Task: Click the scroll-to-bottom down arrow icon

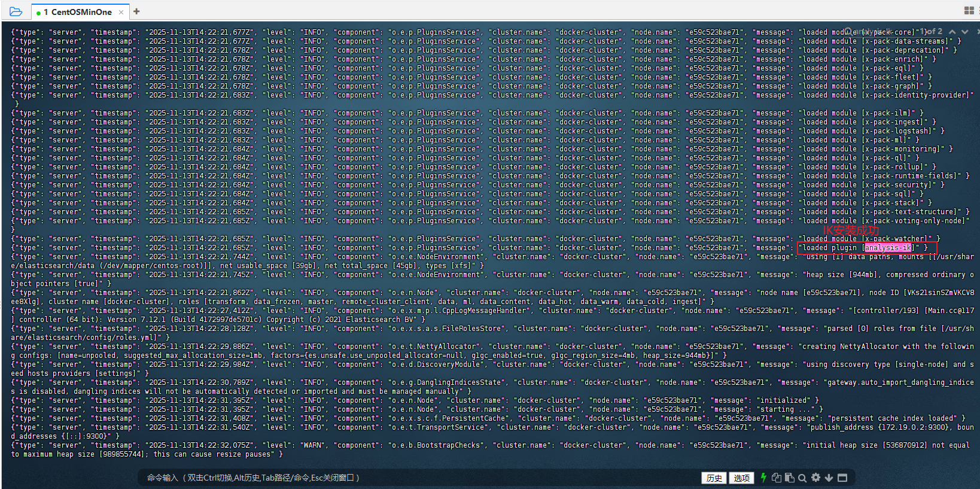Action: [x=829, y=478]
